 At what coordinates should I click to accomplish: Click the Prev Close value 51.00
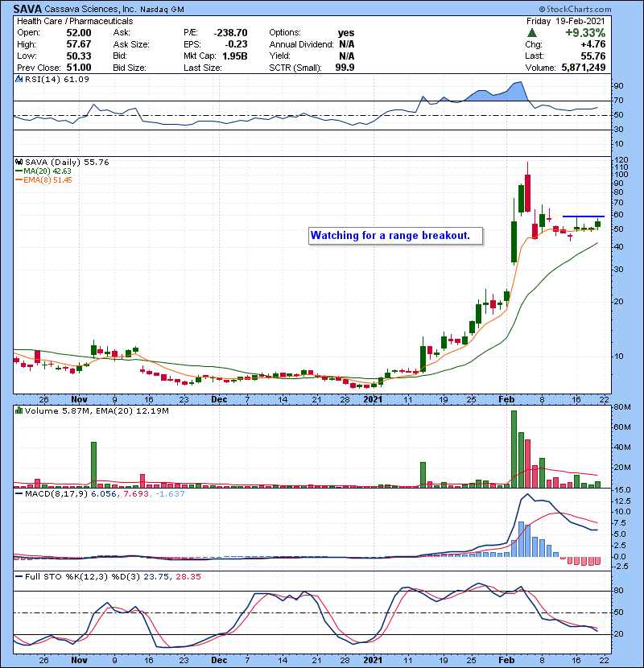[79, 68]
